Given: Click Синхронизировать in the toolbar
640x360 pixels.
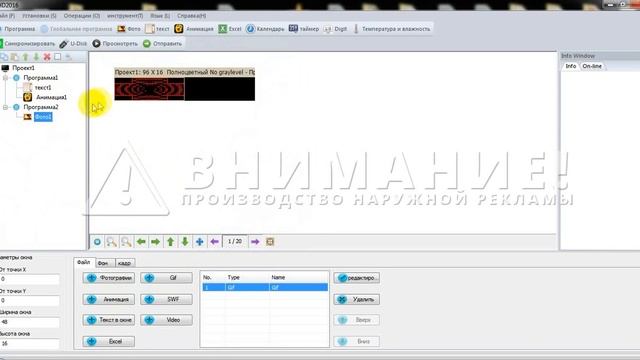Looking at the screenshot, I should (28, 44).
